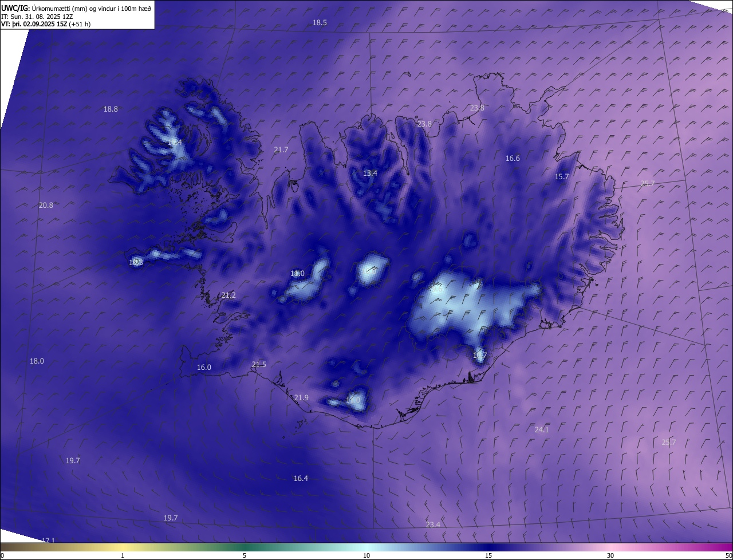Click the valid time line "VT: þri. 02.09.2025 15Z"
The image size is (733, 560).
pos(34,24)
